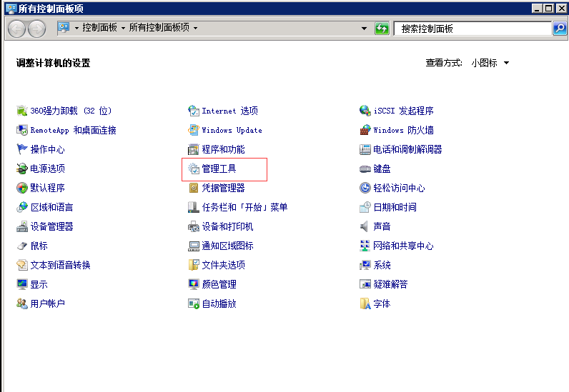The width and height of the screenshot is (569, 392).
Task: Open the 日期和时间 link
Action: 395,208
